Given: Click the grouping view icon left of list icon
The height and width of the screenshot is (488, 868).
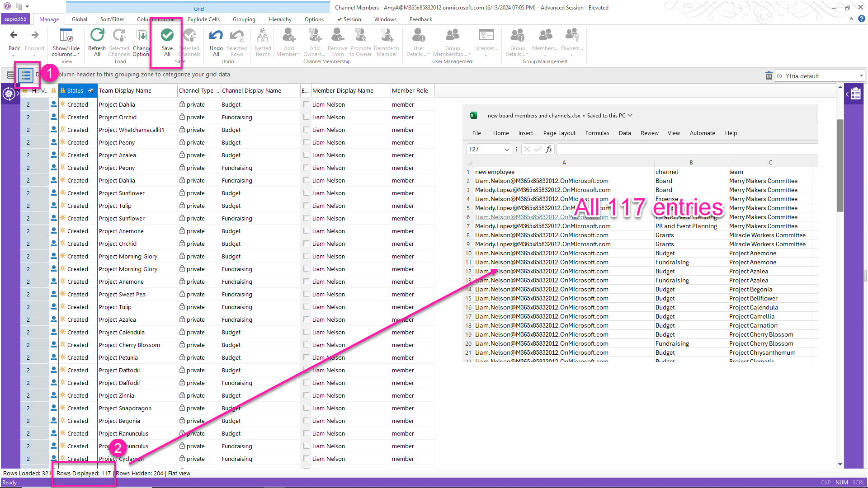Looking at the screenshot, I should click(10, 75).
